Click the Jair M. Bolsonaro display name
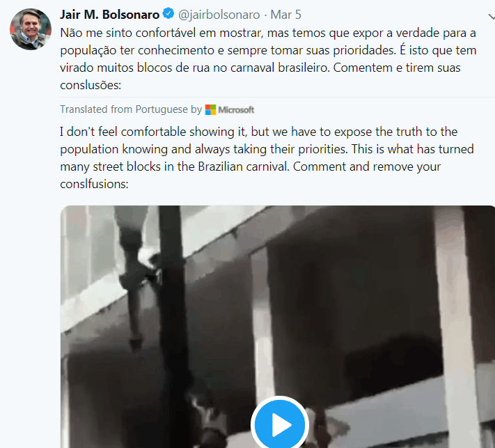Screen dimensions: 495x448 [109, 14]
